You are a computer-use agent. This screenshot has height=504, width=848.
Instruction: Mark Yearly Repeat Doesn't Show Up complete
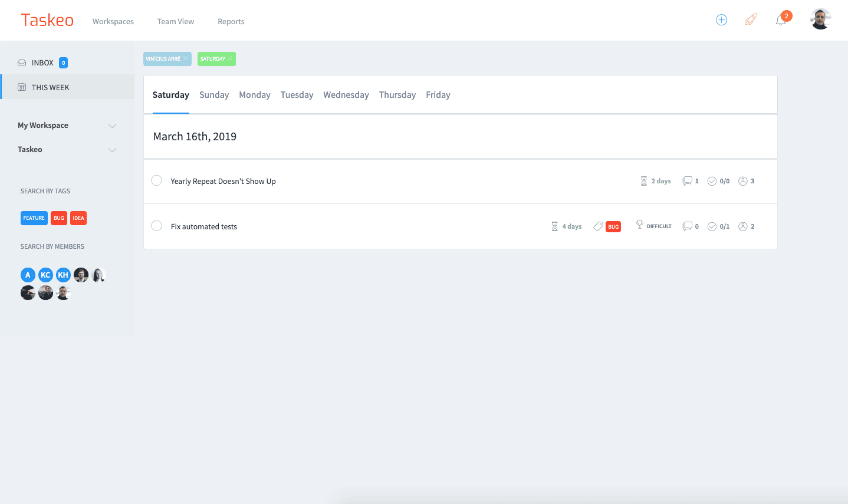(x=156, y=180)
